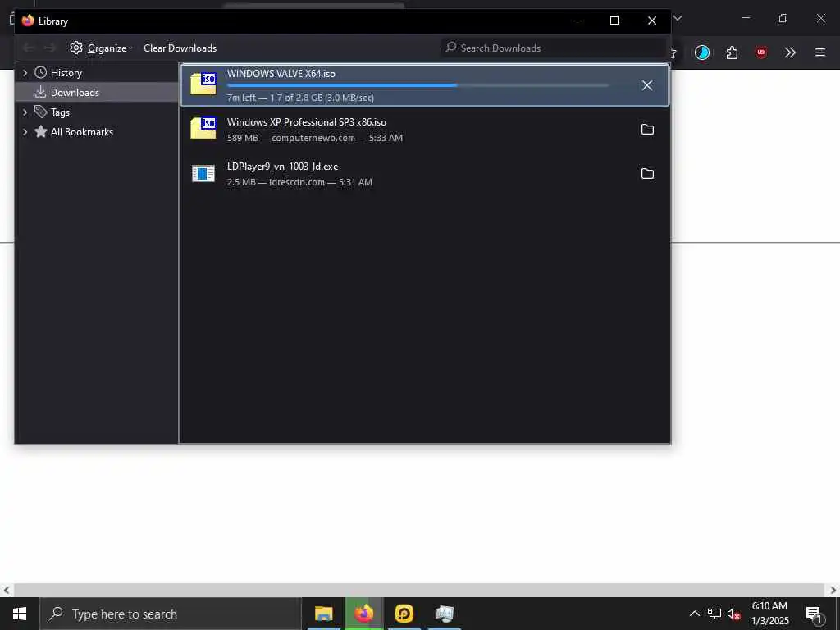Screen dimensions: 840x630
Task: Click the Windows Start button
Action: tap(20, 614)
